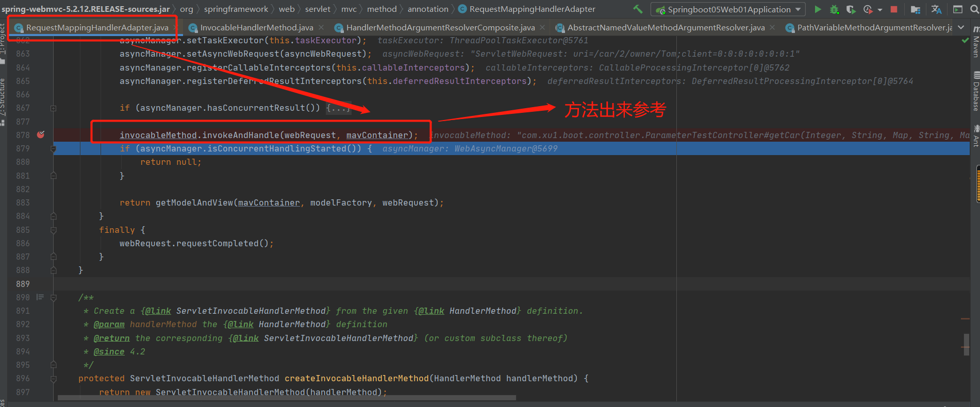Viewport: 980px width, 407px height.
Task: Click the spring-webmvc sources jar breadcrumb
Action: tap(86, 9)
